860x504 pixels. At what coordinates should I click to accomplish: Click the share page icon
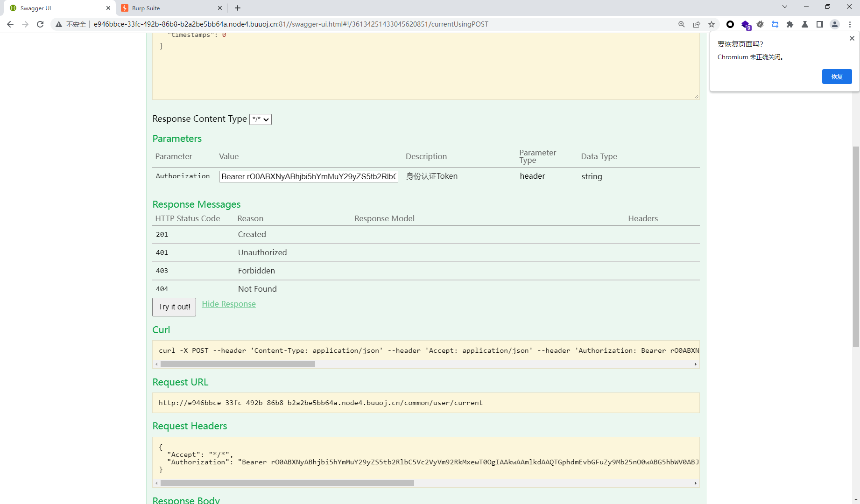pyautogui.click(x=697, y=24)
